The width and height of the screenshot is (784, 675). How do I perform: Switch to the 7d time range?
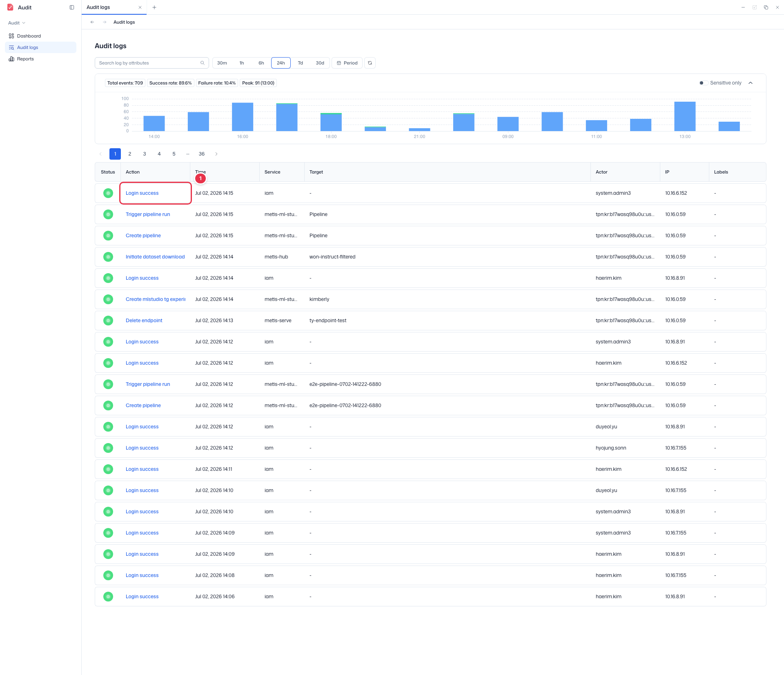pyautogui.click(x=301, y=63)
